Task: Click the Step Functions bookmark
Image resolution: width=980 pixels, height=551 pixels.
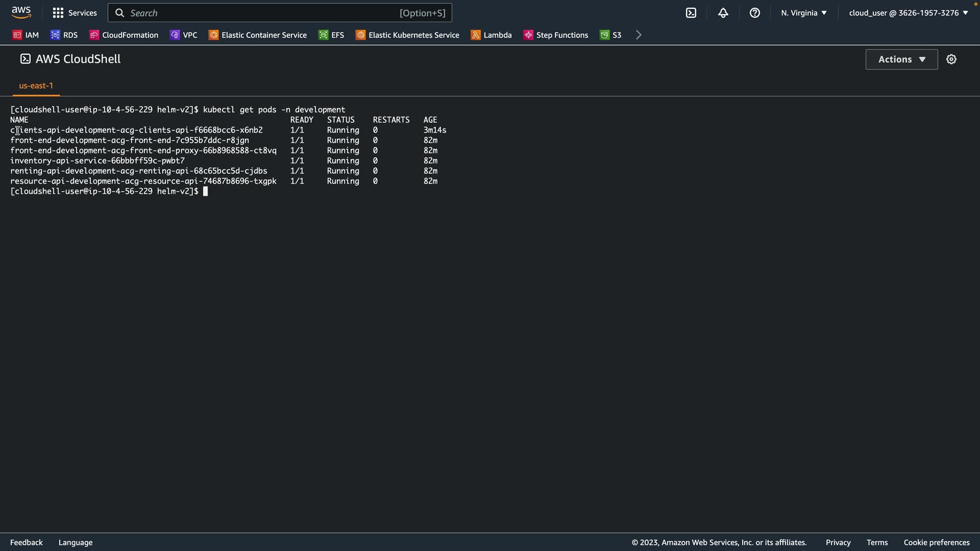Action: 555,35
